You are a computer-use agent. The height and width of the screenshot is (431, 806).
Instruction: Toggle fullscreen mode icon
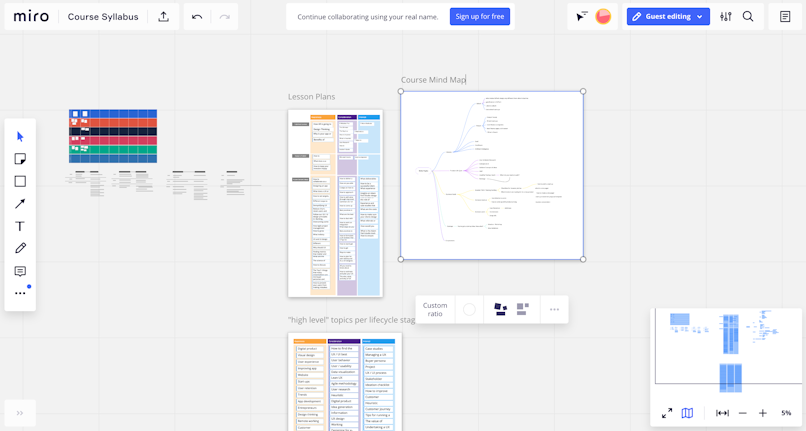coord(667,413)
